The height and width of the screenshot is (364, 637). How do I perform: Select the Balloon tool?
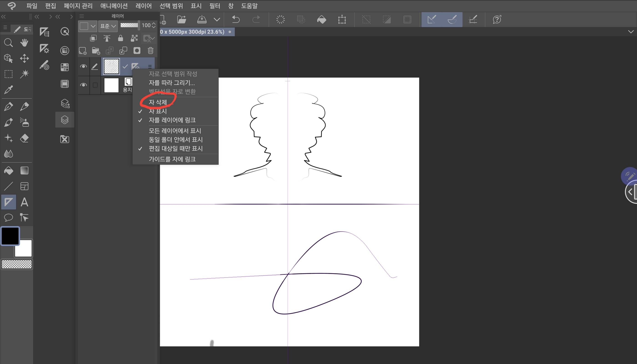[8, 217]
